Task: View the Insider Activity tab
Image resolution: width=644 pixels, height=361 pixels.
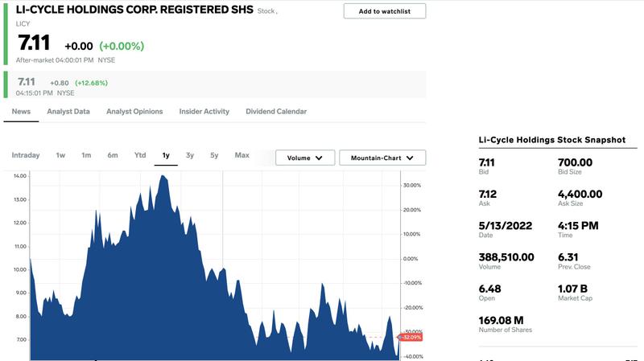Action: (x=204, y=112)
